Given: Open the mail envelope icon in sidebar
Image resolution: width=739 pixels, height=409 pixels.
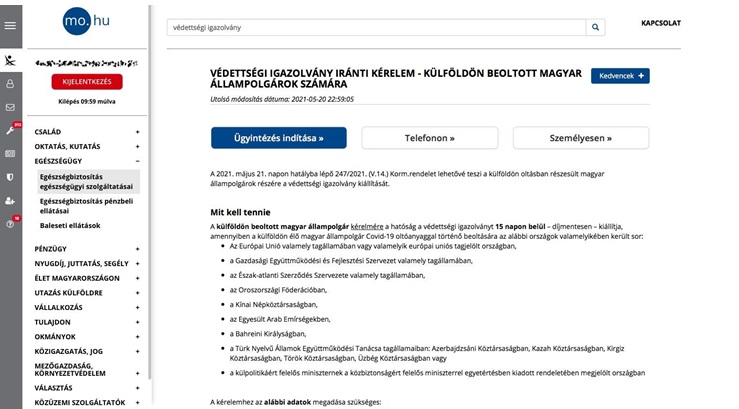Looking at the screenshot, I should (x=11, y=107).
